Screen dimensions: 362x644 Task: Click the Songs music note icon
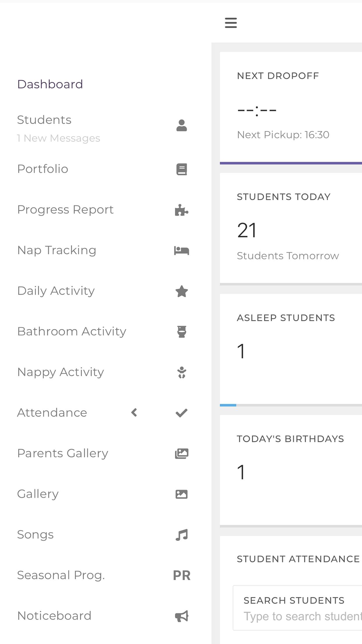[x=182, y=535]
